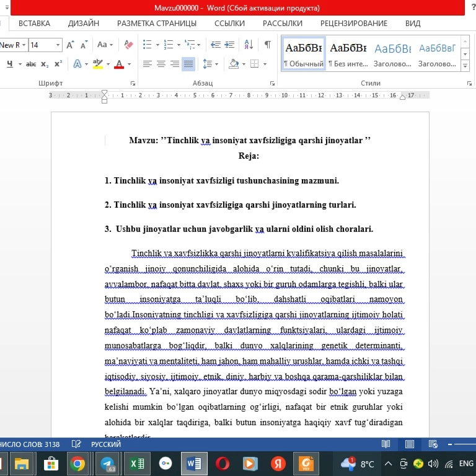Apply text effects with outlined A icon
The image size is (476, 476).
(x=77, y=64)
